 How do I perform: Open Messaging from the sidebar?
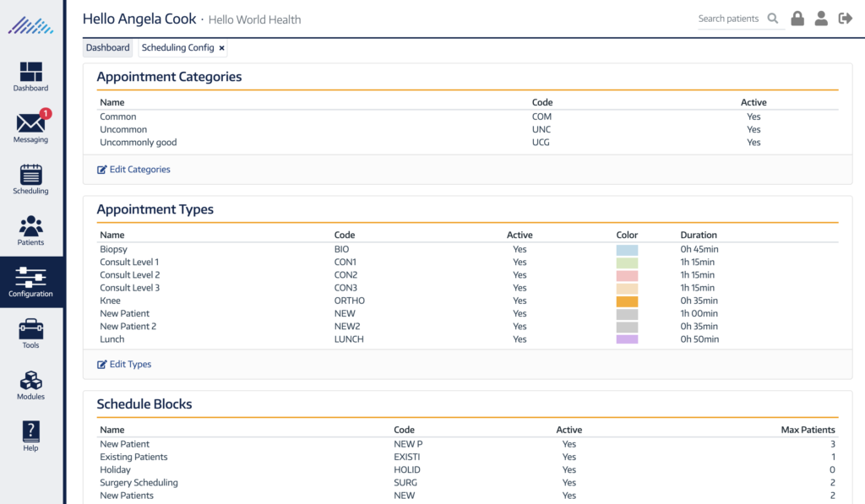coord(31,128)
